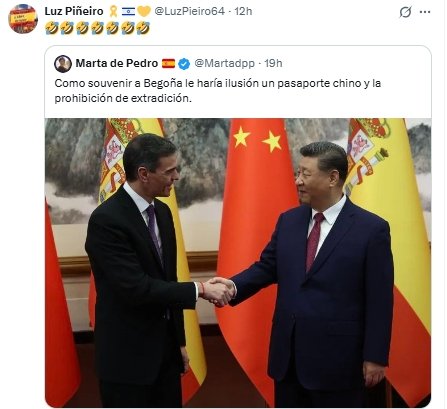Click the 19h timestamp of quoted tweet

273,63
